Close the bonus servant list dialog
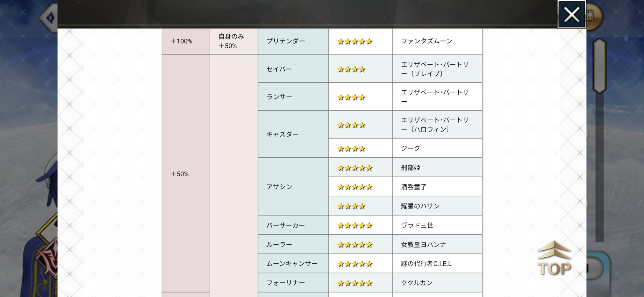This screenshot has width=644, height=297. point(571,14)
